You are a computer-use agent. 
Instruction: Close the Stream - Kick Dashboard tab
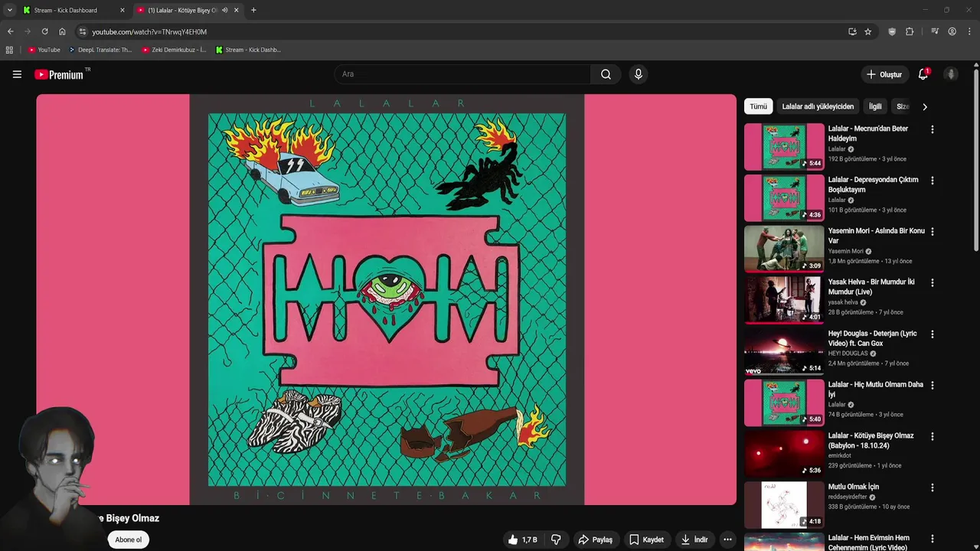[122, 10]
